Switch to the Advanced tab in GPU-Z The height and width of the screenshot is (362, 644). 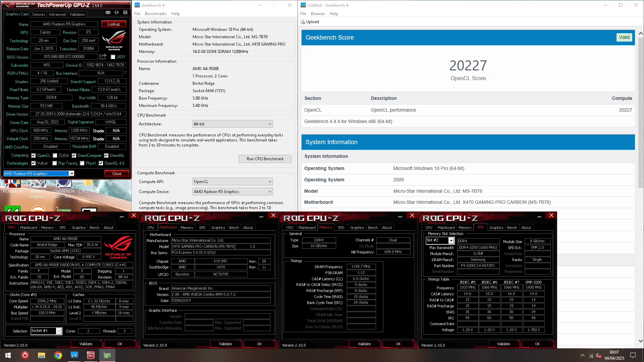coord(57,14)
